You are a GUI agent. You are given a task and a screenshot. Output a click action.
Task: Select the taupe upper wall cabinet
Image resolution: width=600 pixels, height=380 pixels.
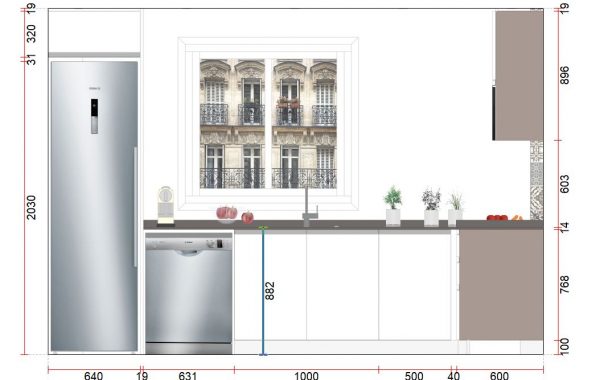(518, 75)
